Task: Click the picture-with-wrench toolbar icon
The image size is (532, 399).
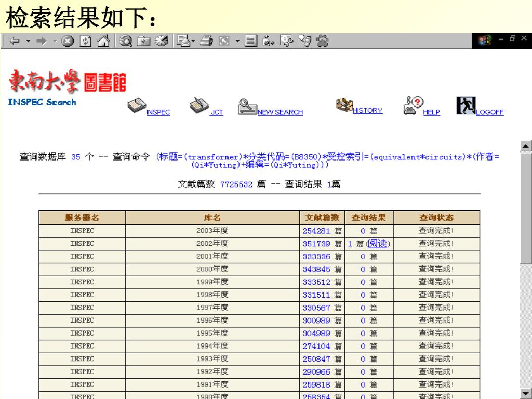Action: click(x=287, y=41)
